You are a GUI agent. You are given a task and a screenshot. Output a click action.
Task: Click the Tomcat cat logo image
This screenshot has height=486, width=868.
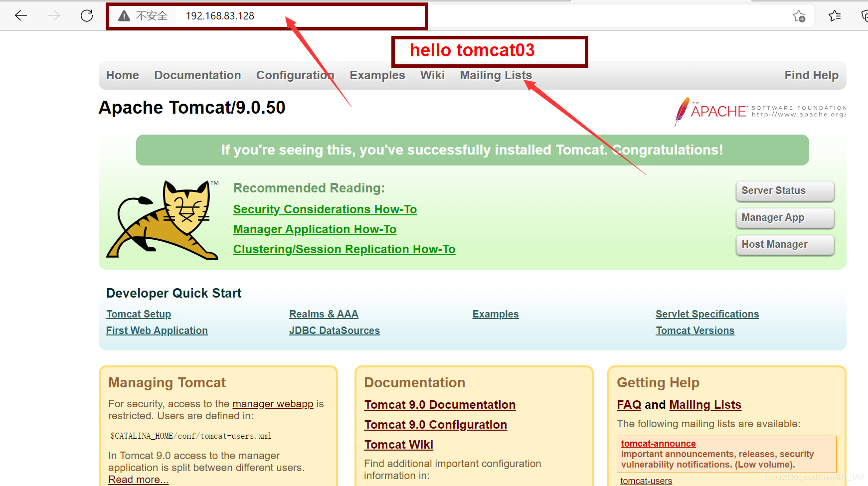(x=163, y=219)
